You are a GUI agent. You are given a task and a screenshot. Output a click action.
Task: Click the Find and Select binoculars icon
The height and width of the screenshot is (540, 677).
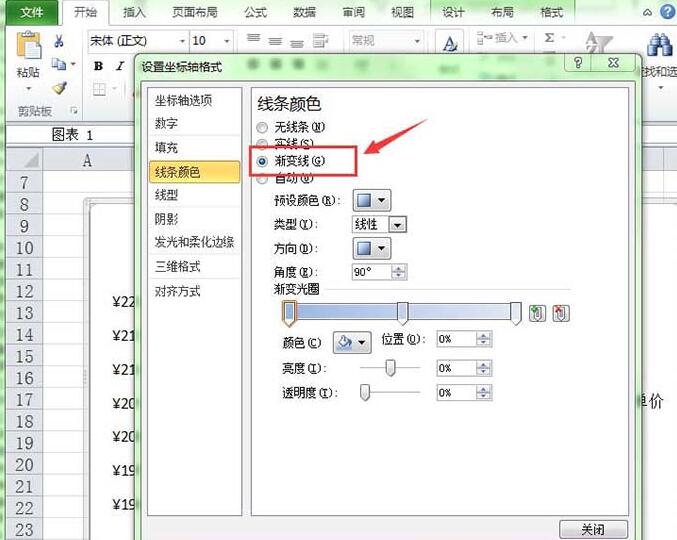pos(659,45)
